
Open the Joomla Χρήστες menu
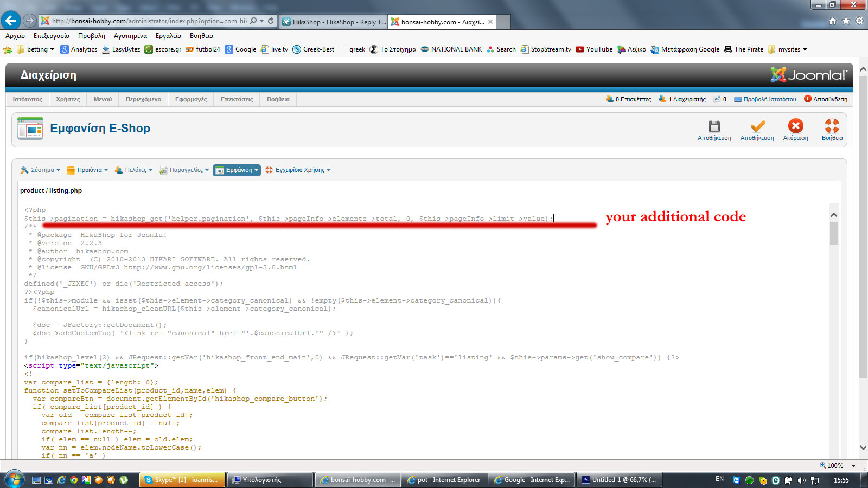point(68,99)
